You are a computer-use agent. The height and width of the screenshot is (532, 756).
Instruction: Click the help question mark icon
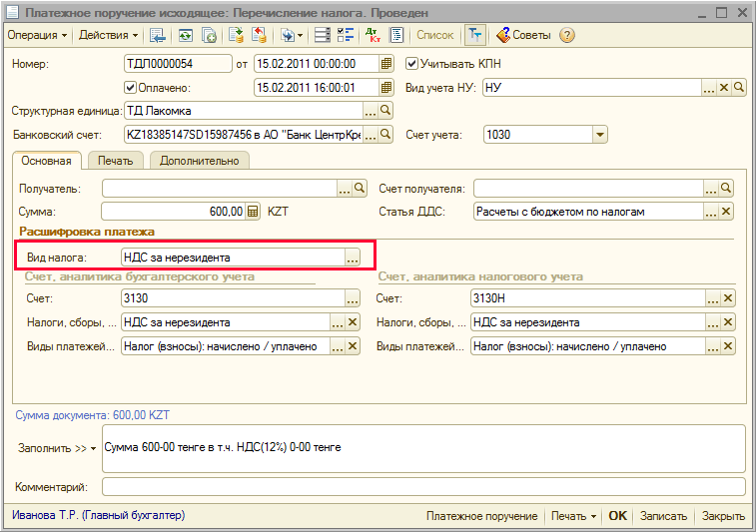[566, 35]
